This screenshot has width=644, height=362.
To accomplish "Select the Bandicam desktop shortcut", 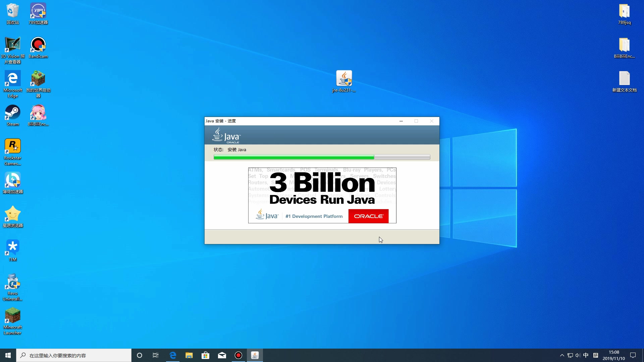I will (38, 48).
